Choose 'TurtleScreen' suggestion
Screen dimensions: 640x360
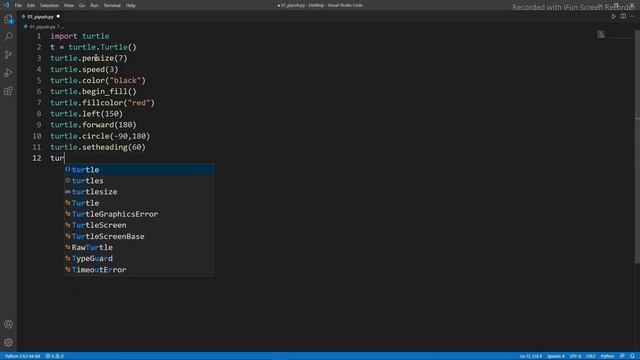coord(139,225)
